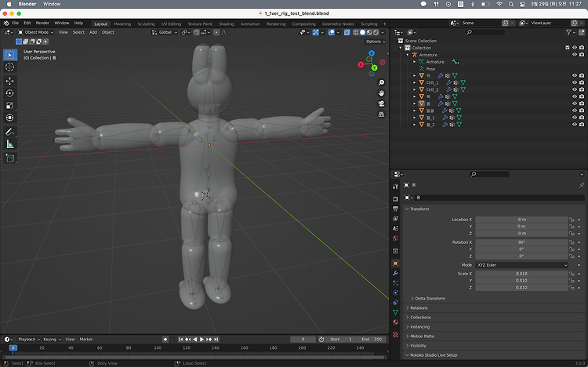This screenshot has height=367, width=588.
Task: Open the Particles properties tab
Action: coord(395,283)
